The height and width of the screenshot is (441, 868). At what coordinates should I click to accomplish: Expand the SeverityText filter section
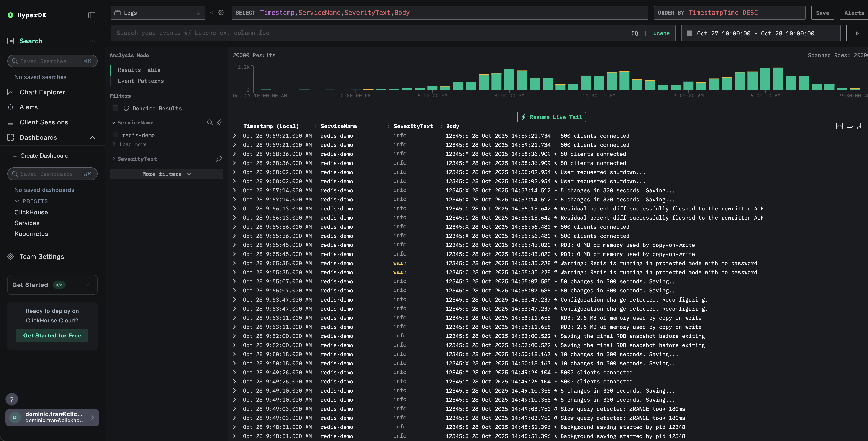[113, 159]
